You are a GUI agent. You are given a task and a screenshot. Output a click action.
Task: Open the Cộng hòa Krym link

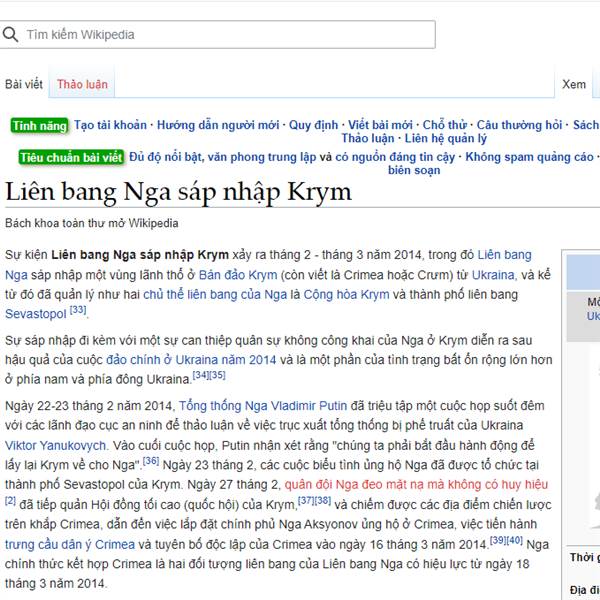tap(346, 295)
